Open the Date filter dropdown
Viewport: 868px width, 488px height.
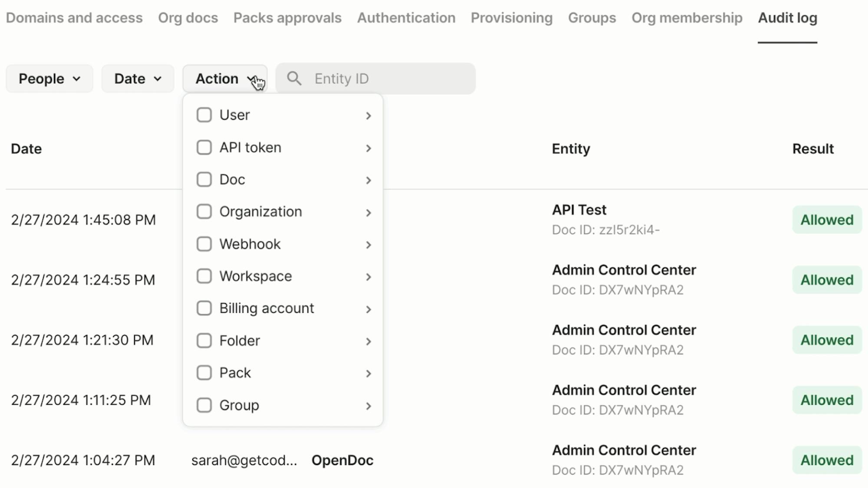pos(138,79)
